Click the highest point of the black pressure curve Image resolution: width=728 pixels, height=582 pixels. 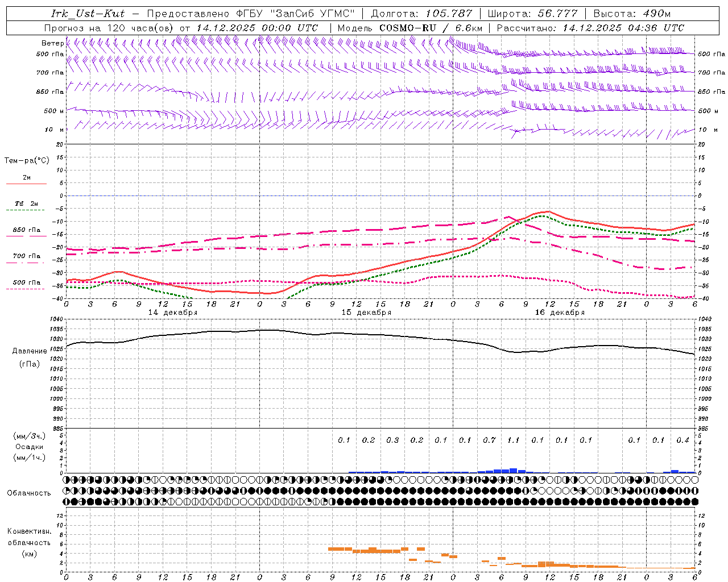click(267, 330)
